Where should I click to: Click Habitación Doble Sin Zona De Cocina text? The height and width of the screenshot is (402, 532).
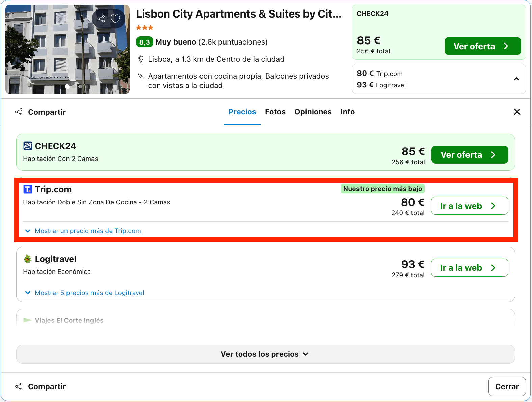97,202
